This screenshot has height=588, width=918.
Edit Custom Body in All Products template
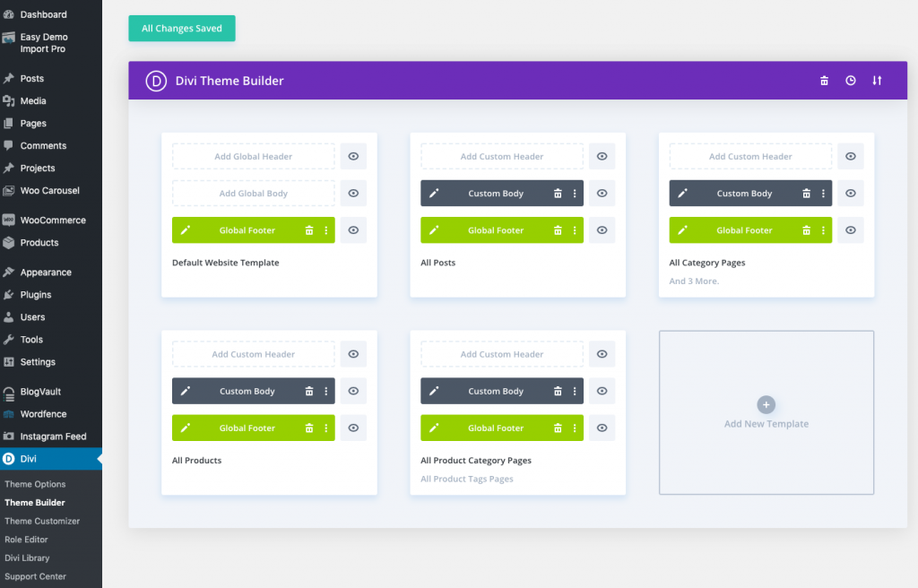tap(186, 392)
